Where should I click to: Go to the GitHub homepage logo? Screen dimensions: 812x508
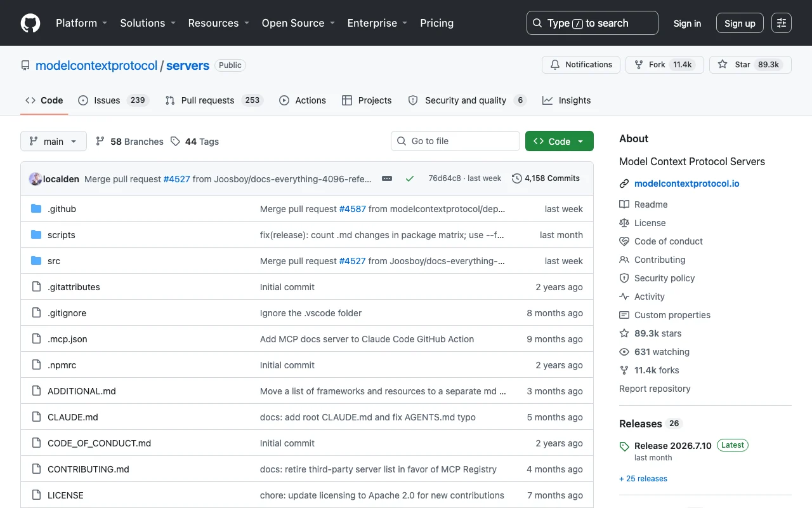30,23
